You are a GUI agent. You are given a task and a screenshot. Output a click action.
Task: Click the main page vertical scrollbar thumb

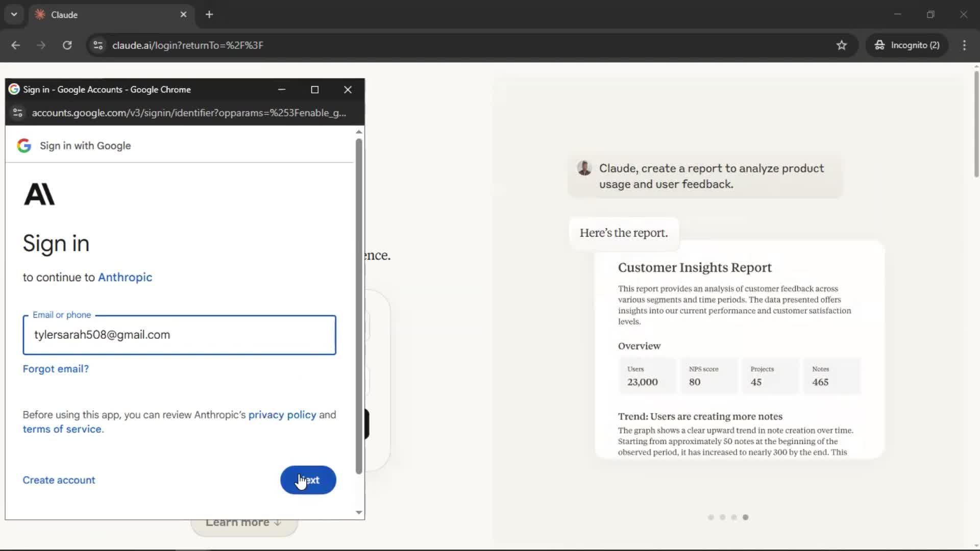[x=976, y=124]
